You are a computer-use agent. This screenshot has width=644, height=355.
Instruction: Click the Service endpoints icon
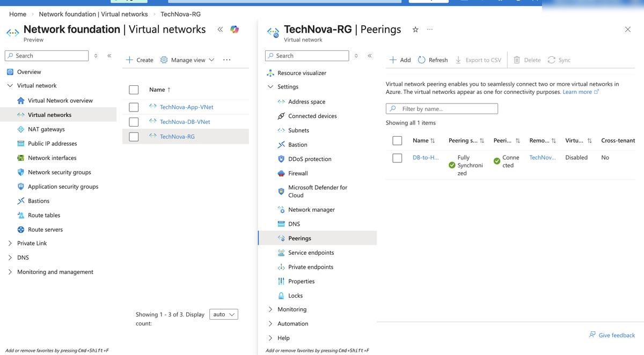point(281,253)
